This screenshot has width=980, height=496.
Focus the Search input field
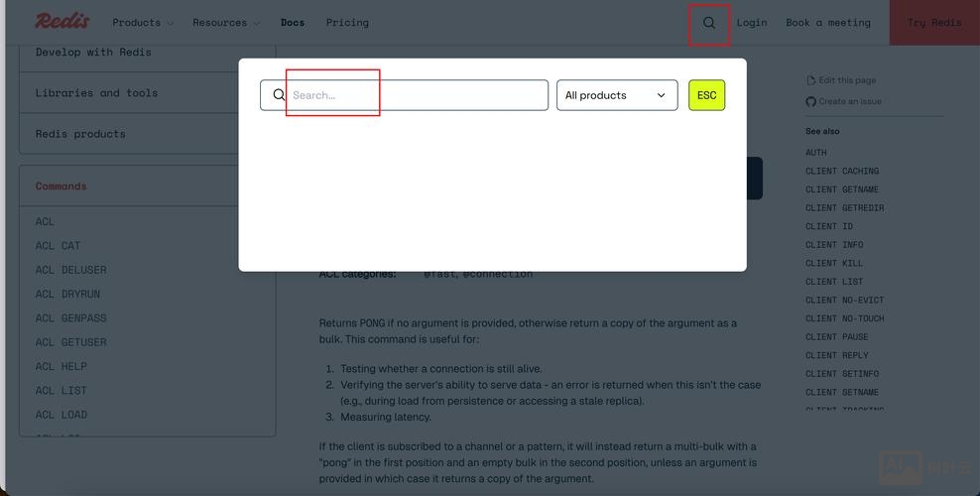(x=417, y=95)
